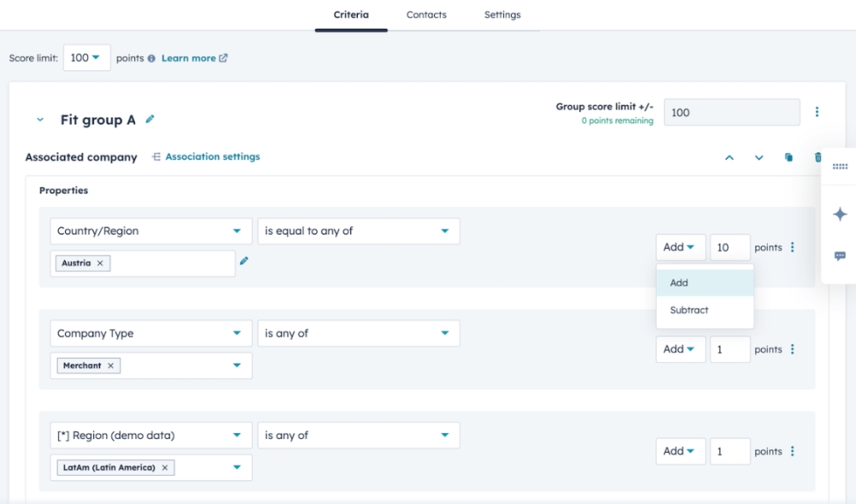Move Associated company section up with arrow

pos(729,157)
